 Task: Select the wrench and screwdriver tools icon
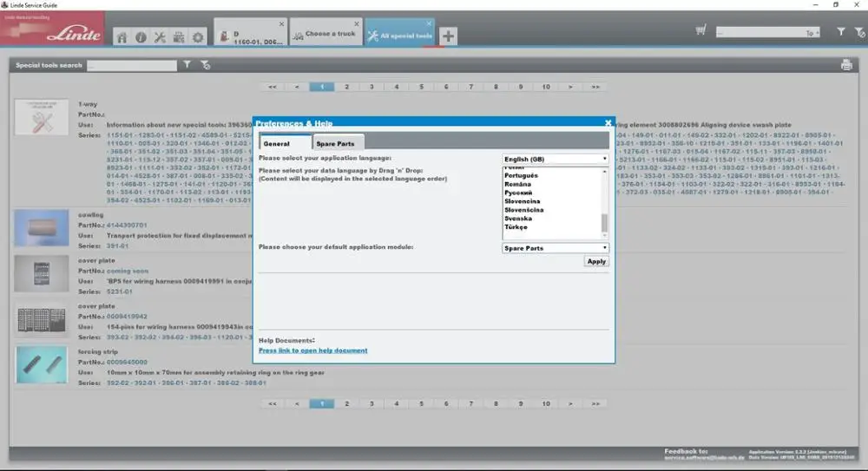160,37
